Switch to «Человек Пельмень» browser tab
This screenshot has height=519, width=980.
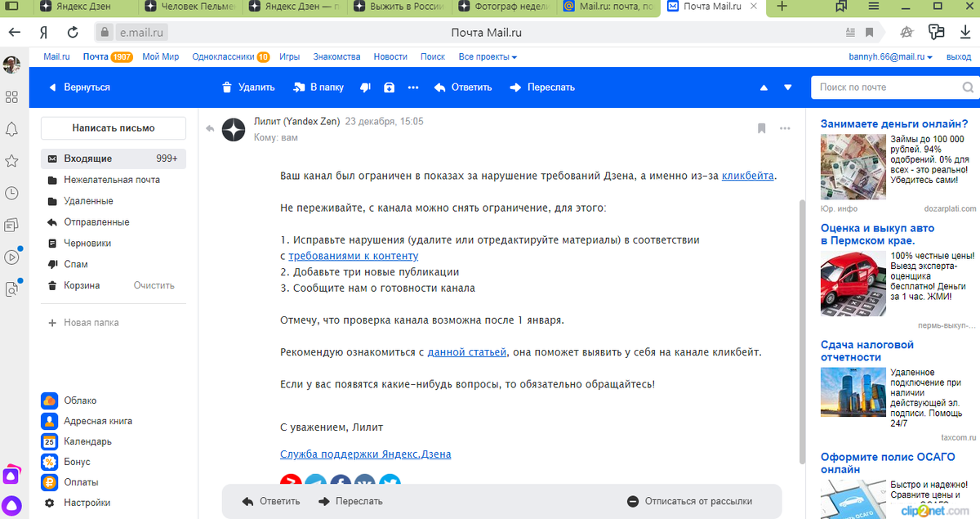coord(191,7)
